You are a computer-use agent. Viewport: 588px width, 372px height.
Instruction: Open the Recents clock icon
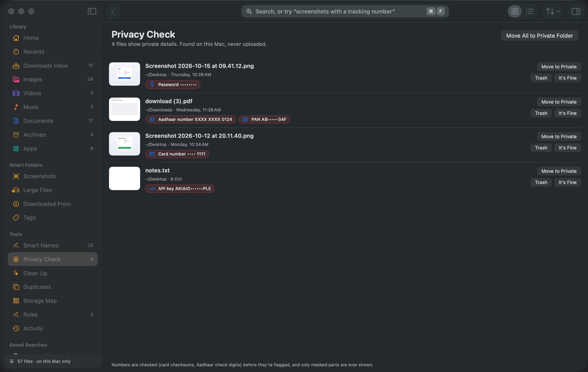pyautogui.click(x=16, y=52)
